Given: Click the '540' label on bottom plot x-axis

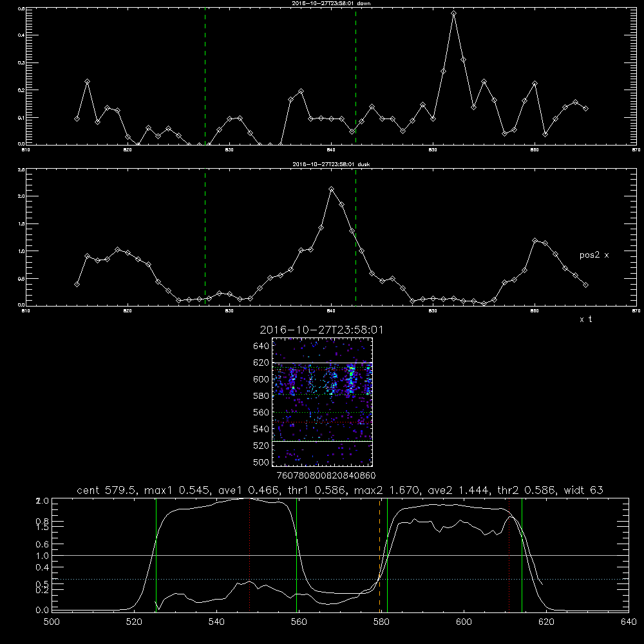Looking at the screenshot, I should [216, 622].
